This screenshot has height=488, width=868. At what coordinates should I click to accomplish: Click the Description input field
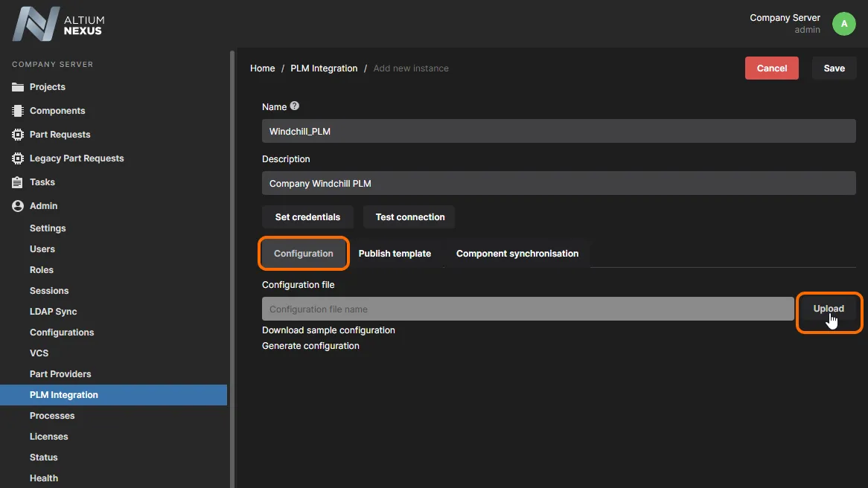[x=558, y=183]
